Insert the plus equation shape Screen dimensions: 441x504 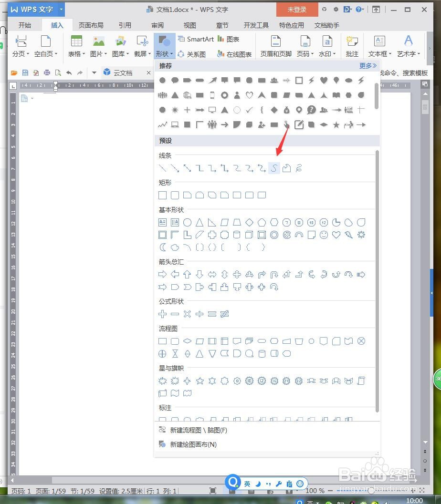pyautogui.click(x=162, y=314)
